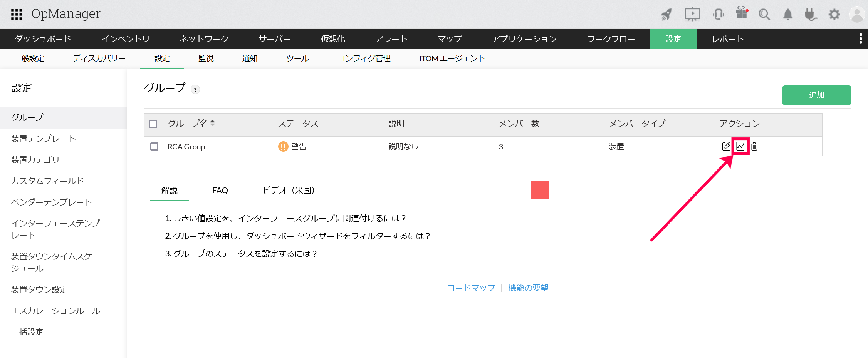
Task: Click the headset support icon
Action: tap(718, 15)
